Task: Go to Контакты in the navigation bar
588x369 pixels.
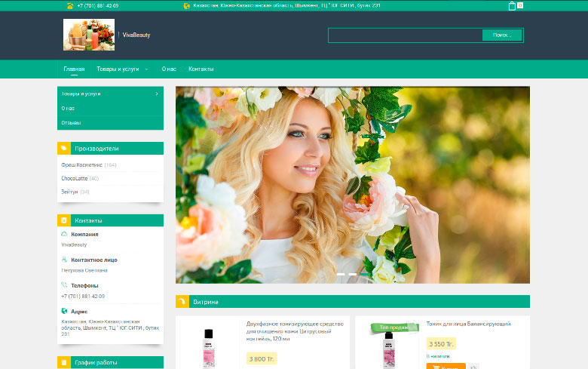Action: click(201, 69)
